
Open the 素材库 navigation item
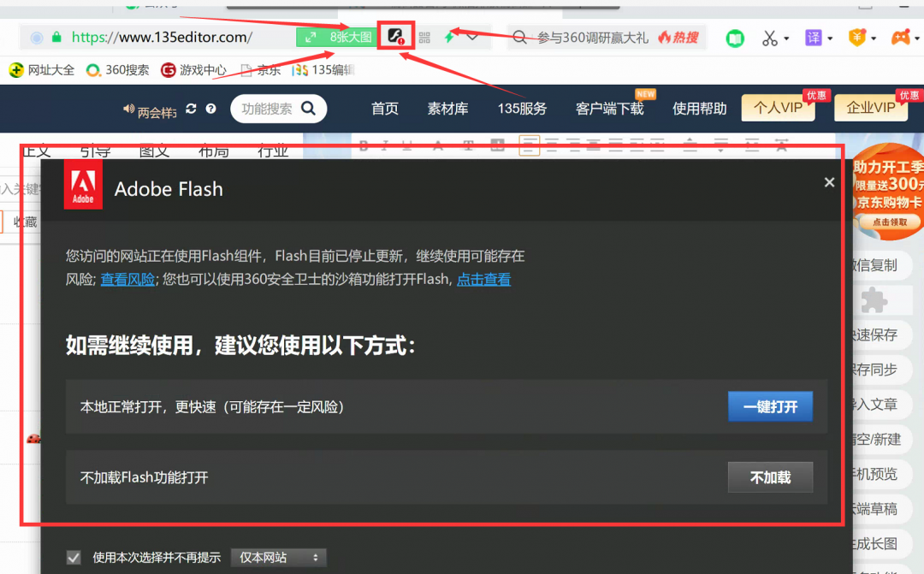click(x=447, y=109)
